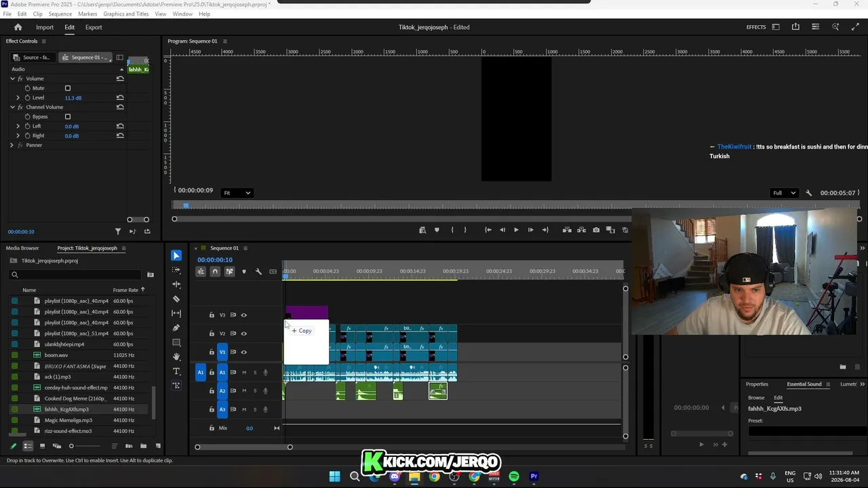Activate the Ripple Edit tool
The width and height of the screenshot is (868, 488).
176,284
